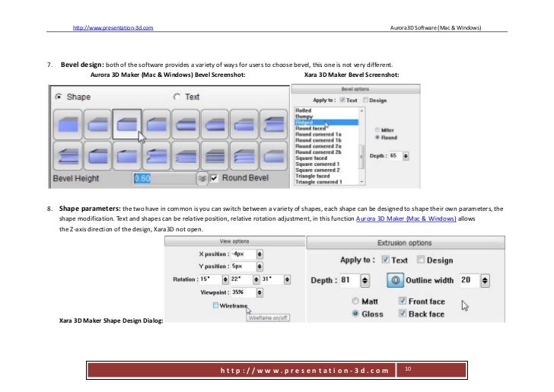The image size is (554, 392).
Task: Choose the Round radio option
Action: (x=377, y=137)
